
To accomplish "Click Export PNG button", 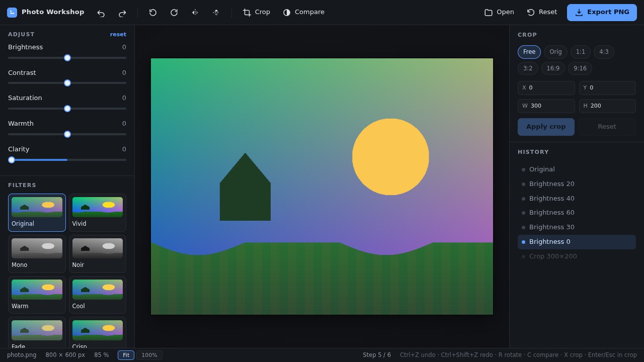I will pos(602,13).
